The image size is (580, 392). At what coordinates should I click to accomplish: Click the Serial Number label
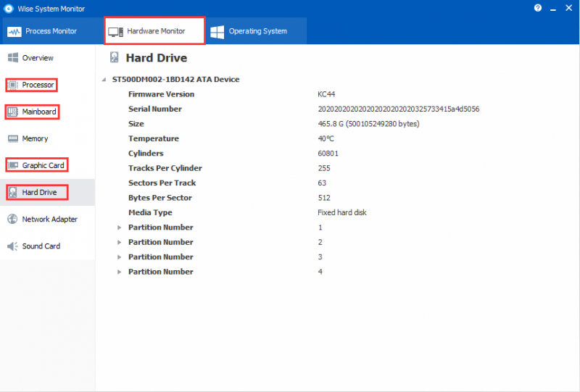tap(155, 109)
